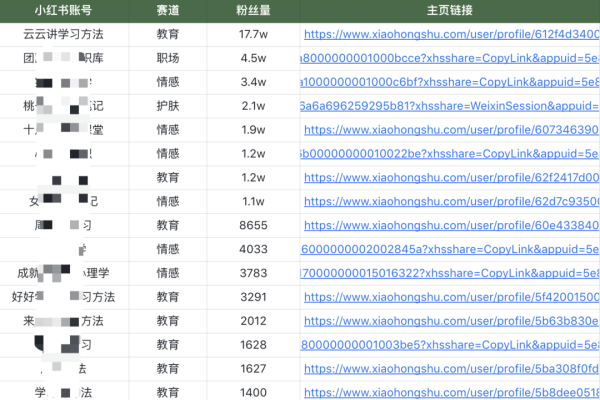The image size is (600, 400).
Task: Select the 情感 cell in the 3.4w row
Action: pos(168,82)
